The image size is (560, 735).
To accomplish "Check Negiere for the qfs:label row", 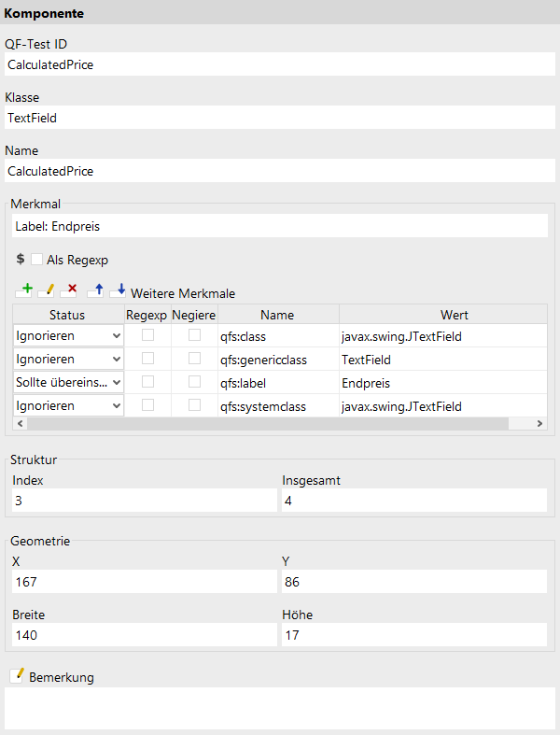I will point(194,382).
